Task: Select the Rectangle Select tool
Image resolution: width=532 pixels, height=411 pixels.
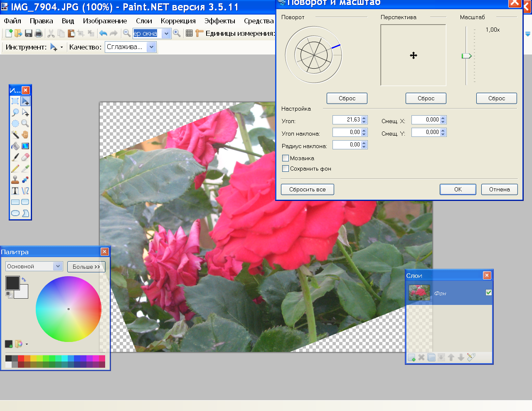Action: tap(15, 101)
